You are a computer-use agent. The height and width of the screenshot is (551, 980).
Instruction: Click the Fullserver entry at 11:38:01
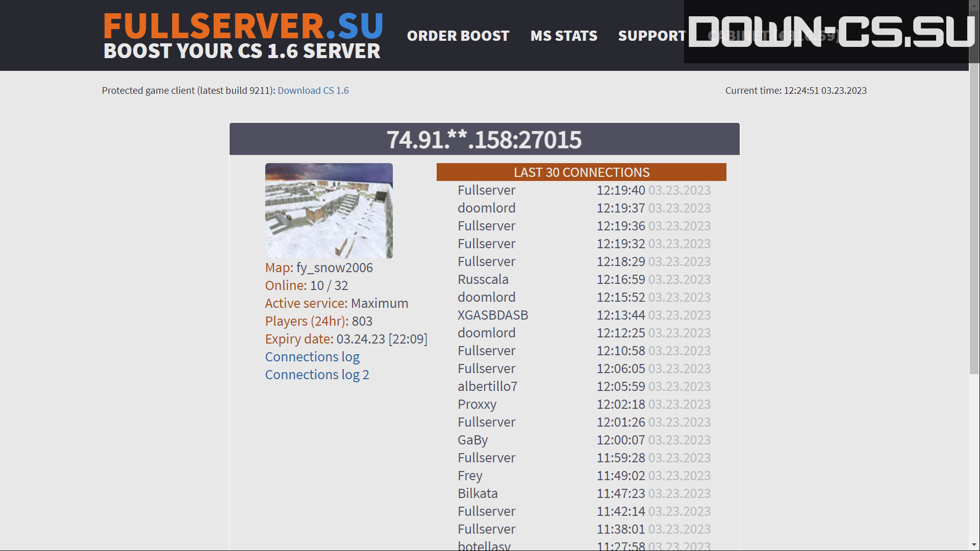[486, 529]
